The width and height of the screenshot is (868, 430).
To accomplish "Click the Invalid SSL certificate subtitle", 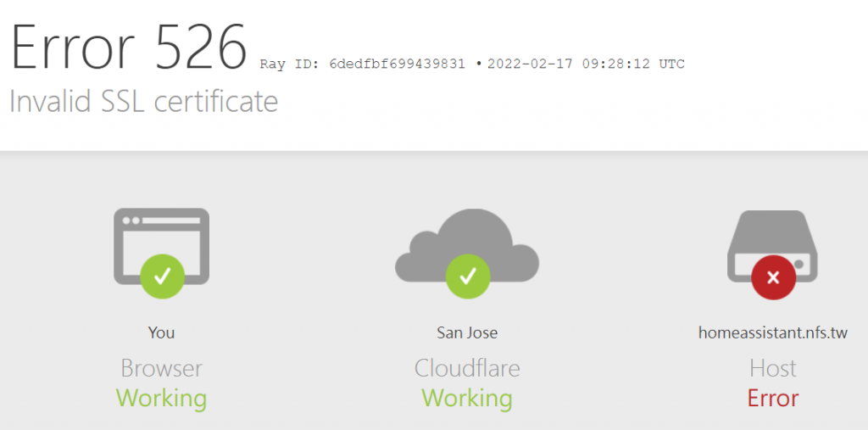I will click(x=143, y=102).
